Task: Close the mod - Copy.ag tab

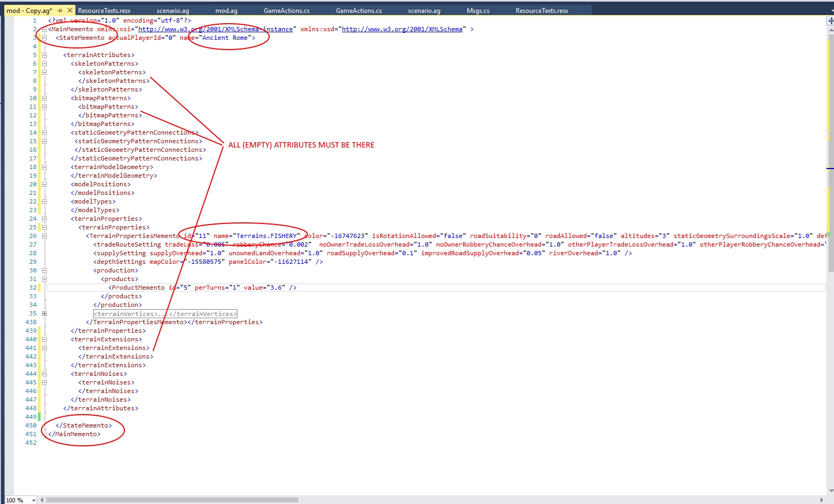Action: [69, 10]
